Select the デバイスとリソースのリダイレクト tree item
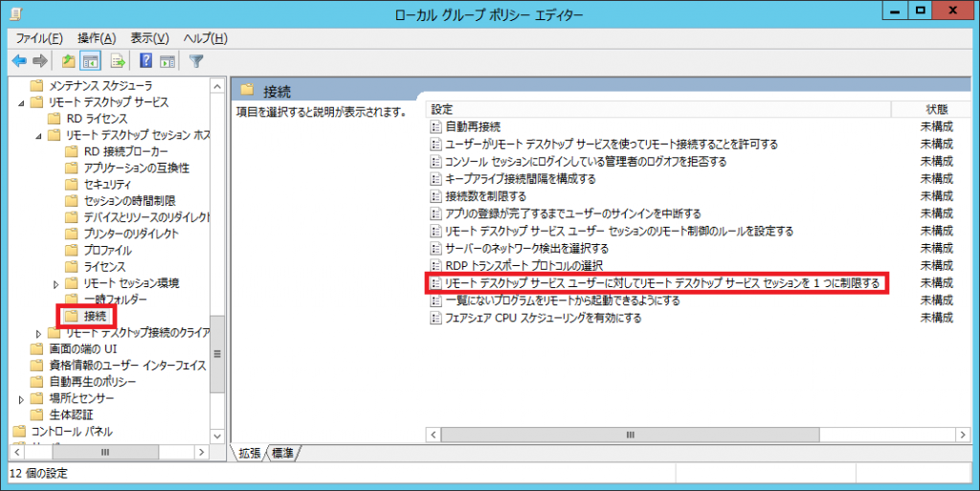 click(146, 216)
